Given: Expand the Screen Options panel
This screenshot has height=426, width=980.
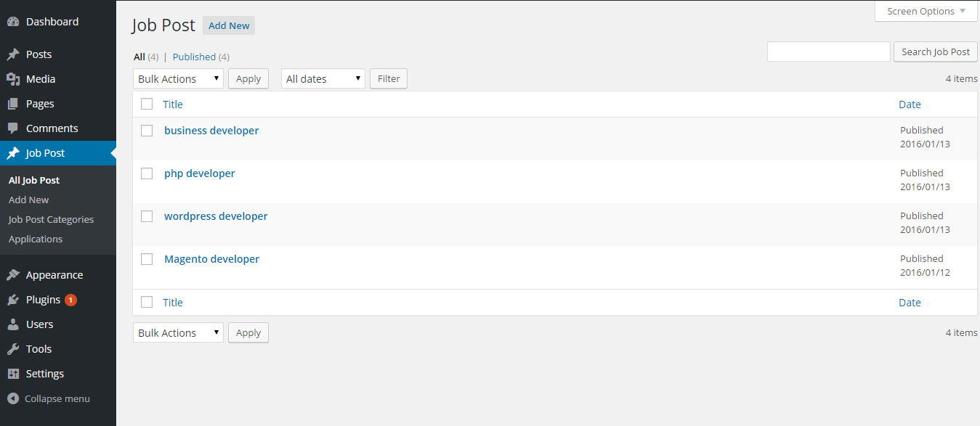Looking at the screenshot, I should tap(926, 11).
